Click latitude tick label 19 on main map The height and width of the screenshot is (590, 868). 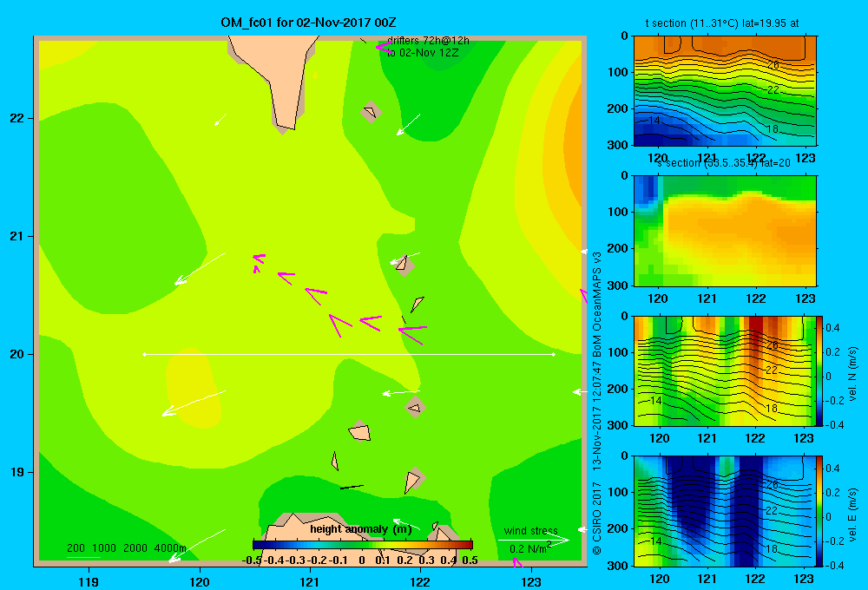(17, 472)
